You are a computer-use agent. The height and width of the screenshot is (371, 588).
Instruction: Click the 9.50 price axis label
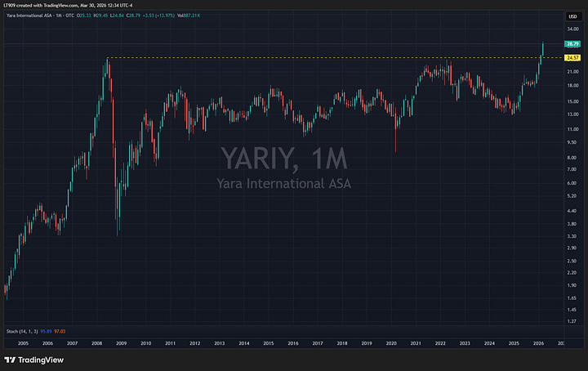(x=572, y=142)
